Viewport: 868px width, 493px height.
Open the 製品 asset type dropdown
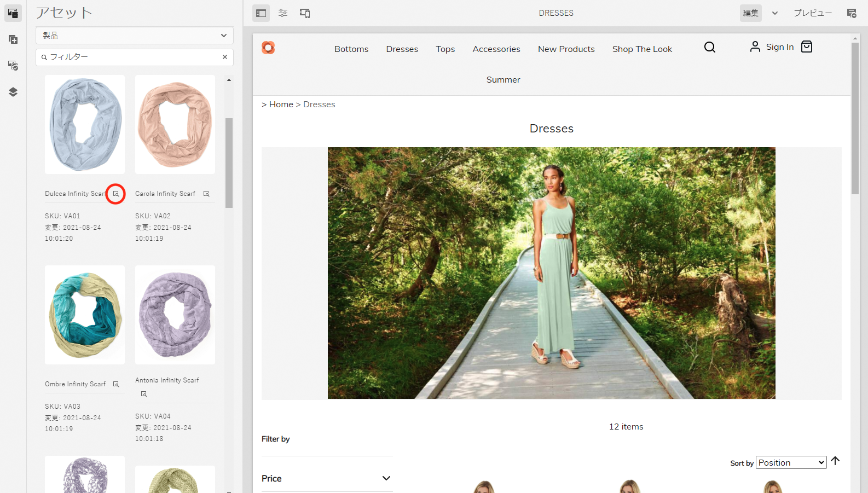pos(135,36)
